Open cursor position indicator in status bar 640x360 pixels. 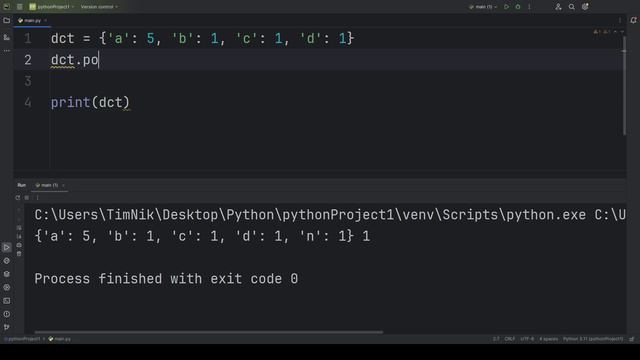click(x=496, y=339)
